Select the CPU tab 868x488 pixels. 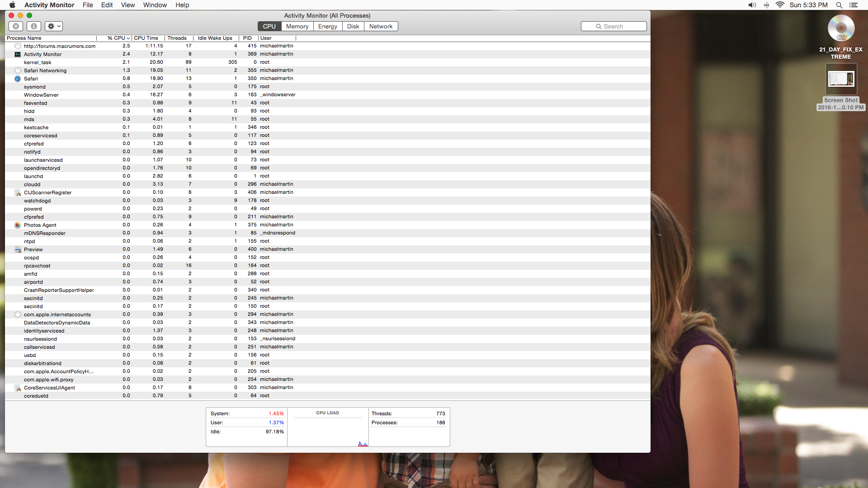(x=269, y=26)
